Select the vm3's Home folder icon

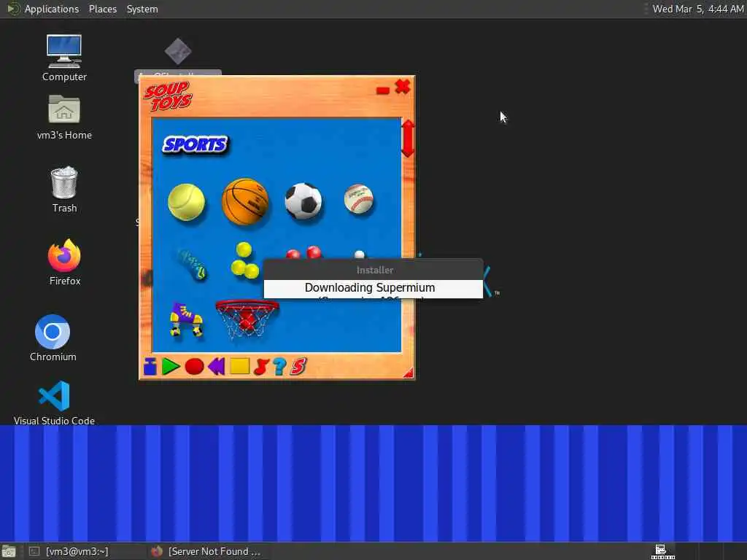[x=64, y=117]
